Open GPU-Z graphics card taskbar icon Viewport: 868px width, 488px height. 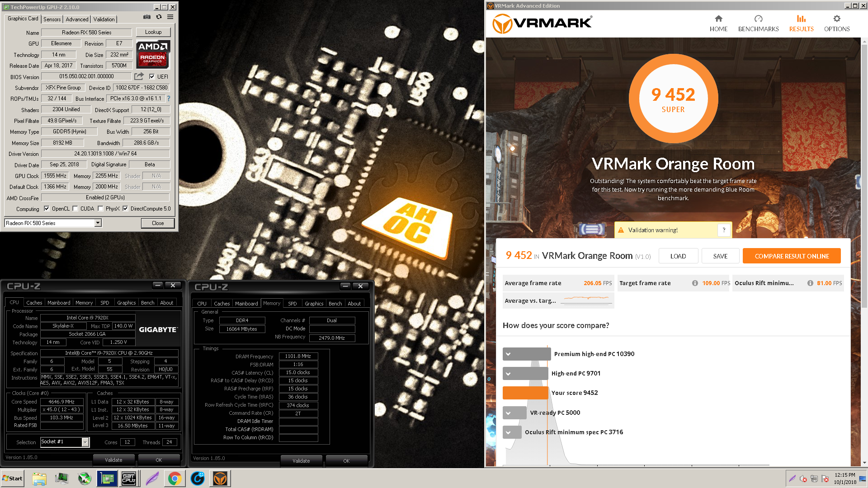point(107,479)
